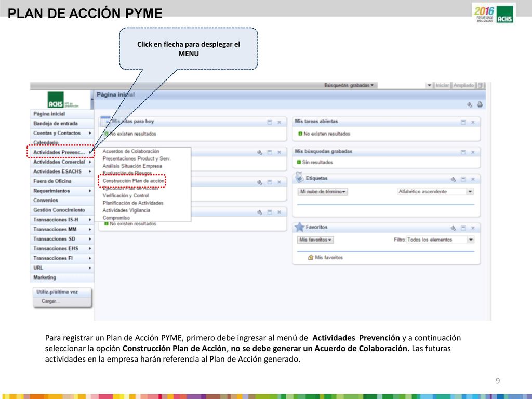Select Acuerdos de Colaboración in the submenu
The width and height of the screenshot is (532, 399).
[130, 151]
